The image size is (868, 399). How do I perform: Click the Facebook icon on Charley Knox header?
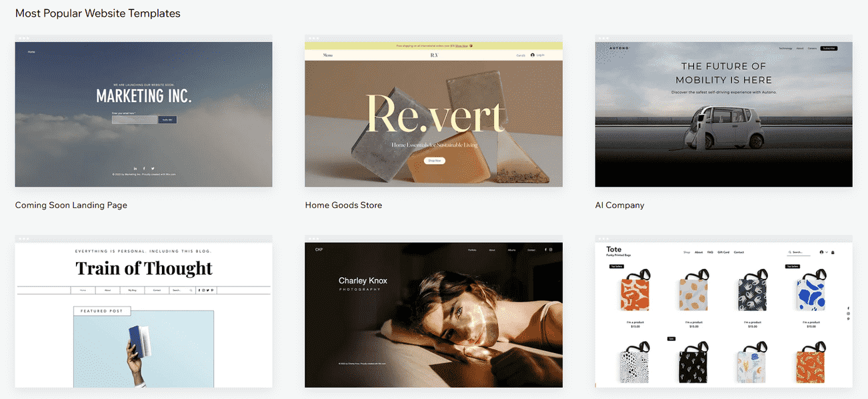[x=545, y=250]
